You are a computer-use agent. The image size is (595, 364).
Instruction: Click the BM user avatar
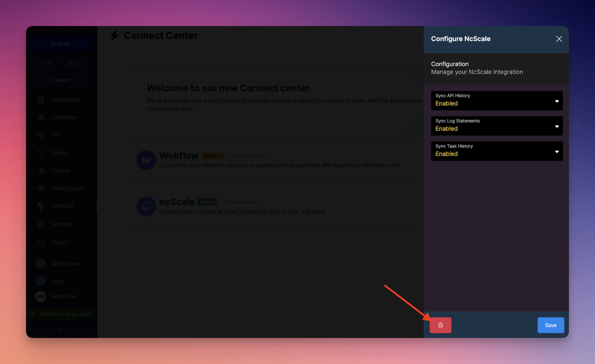[41, 296]
